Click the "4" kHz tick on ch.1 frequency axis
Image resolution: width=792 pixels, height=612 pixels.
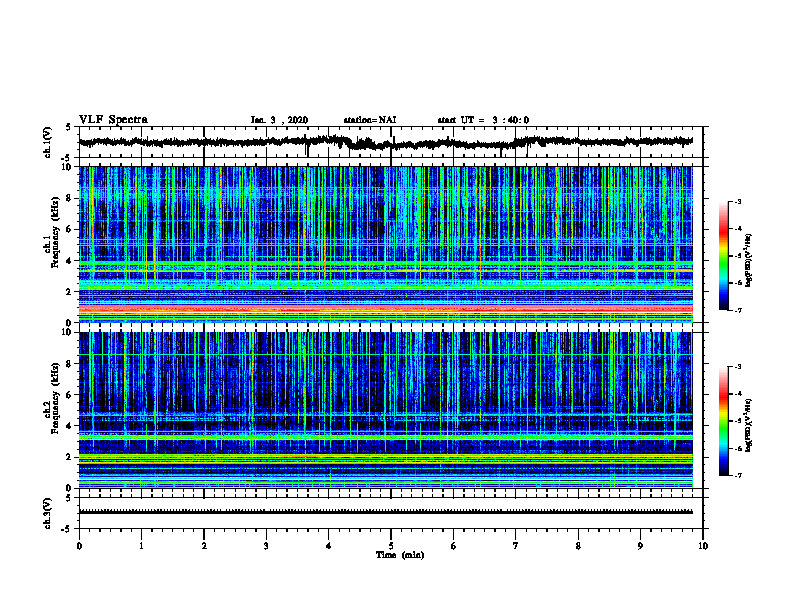pos(70,261)
